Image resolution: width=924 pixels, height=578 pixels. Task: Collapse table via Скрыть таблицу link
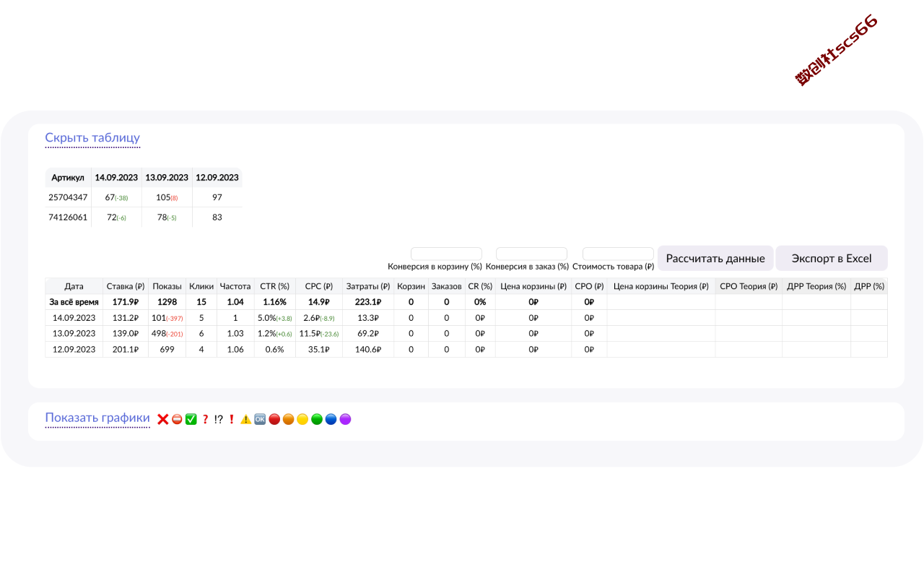pyautogui.click(x=92, y=138)
